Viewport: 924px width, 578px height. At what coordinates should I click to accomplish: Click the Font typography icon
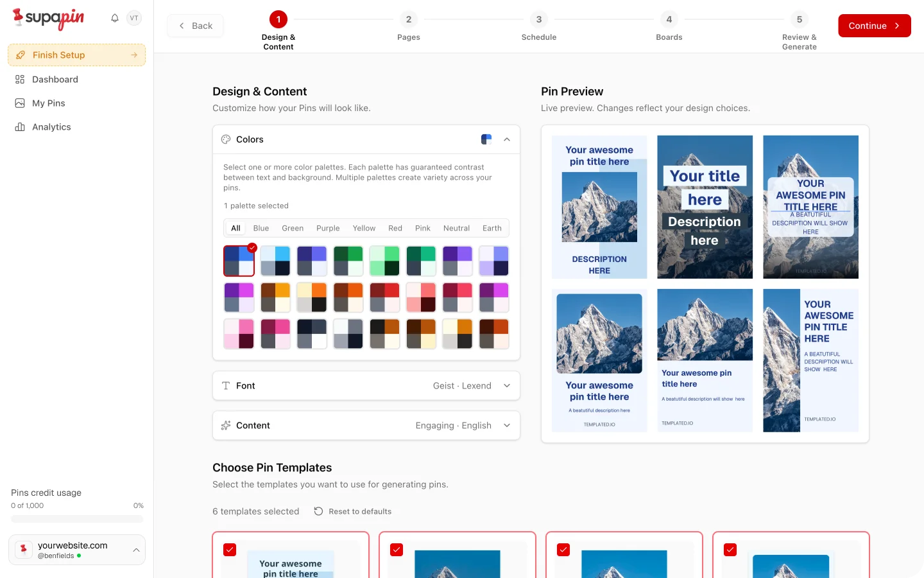[225, 386]
